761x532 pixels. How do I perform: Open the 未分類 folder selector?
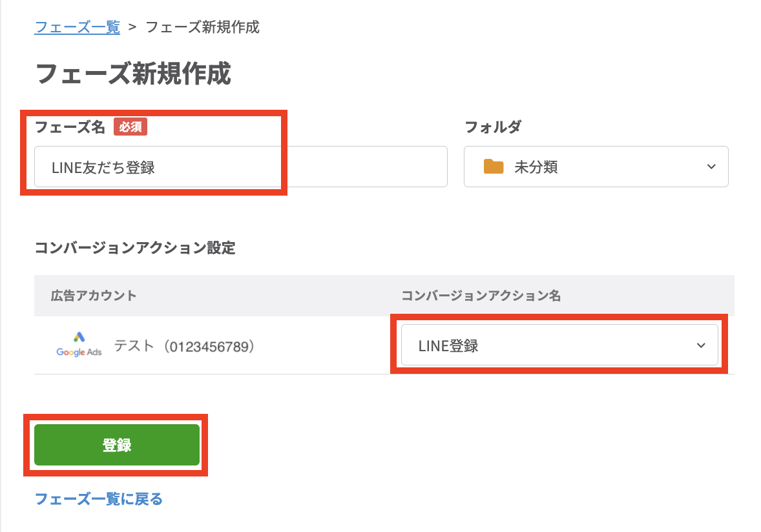pyautogui.click(x=594, y=167)
